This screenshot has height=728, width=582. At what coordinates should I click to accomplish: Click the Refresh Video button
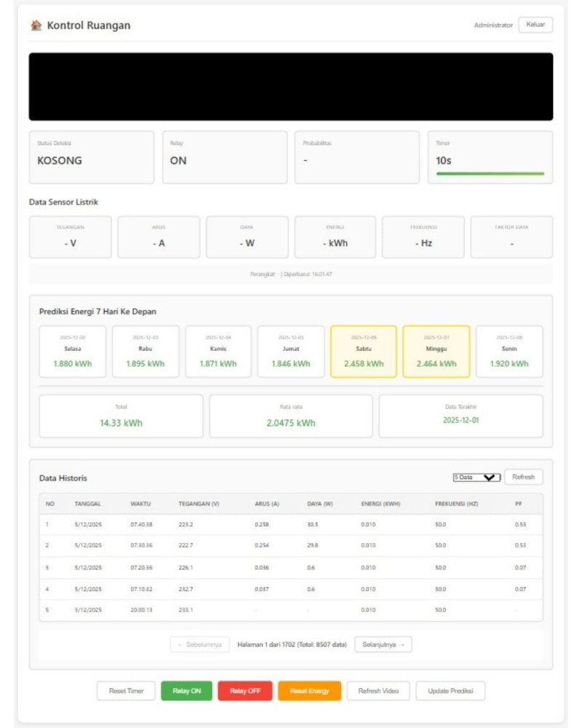378,691
